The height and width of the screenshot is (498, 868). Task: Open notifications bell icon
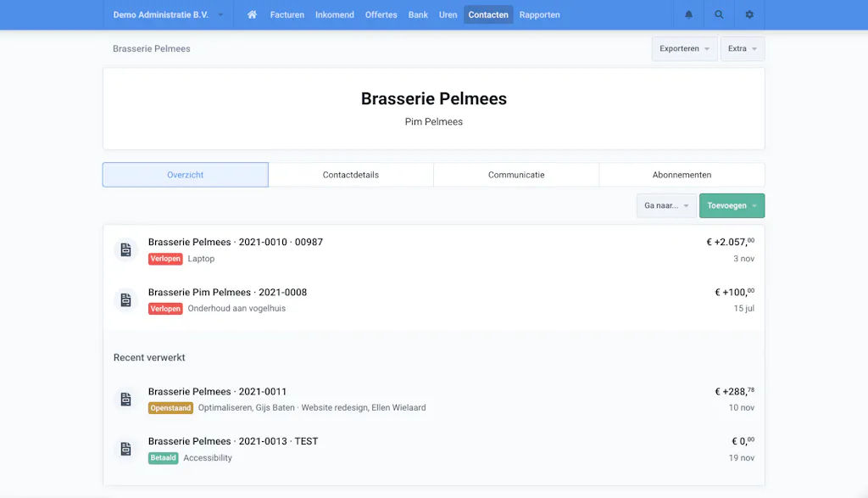click(688, 15)
